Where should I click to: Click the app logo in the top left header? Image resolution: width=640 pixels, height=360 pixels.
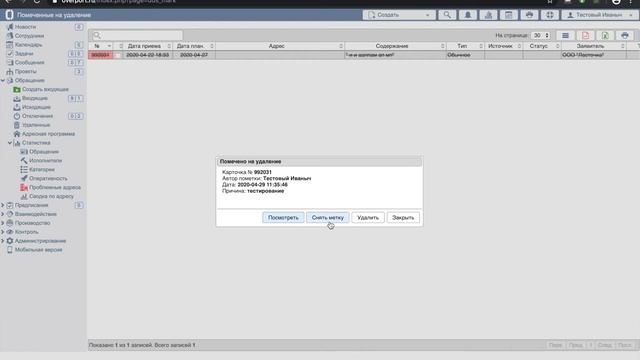9,15
